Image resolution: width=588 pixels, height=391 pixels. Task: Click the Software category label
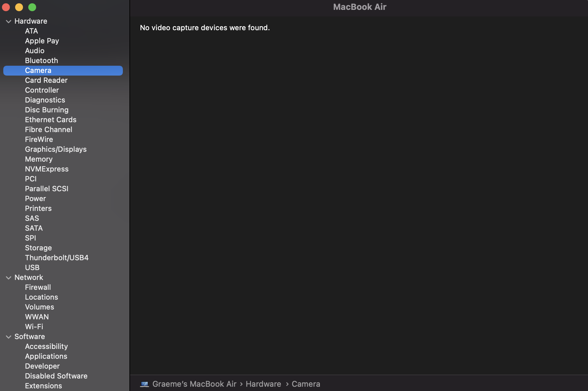point(30,336)
